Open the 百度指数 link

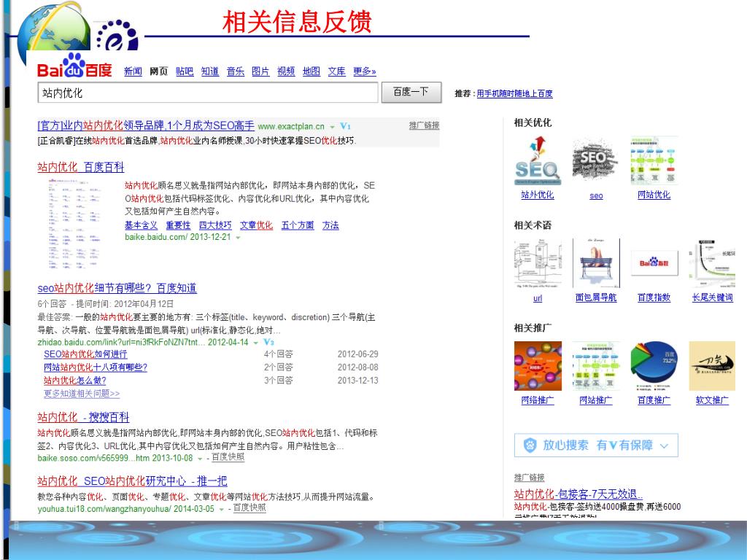[654, 297]
